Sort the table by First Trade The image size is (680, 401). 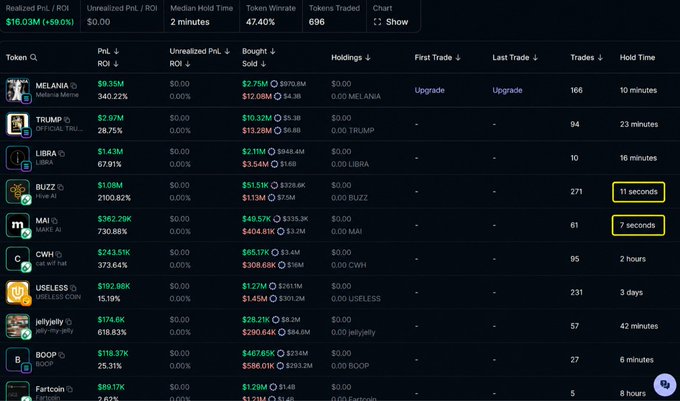pos(437,57)
